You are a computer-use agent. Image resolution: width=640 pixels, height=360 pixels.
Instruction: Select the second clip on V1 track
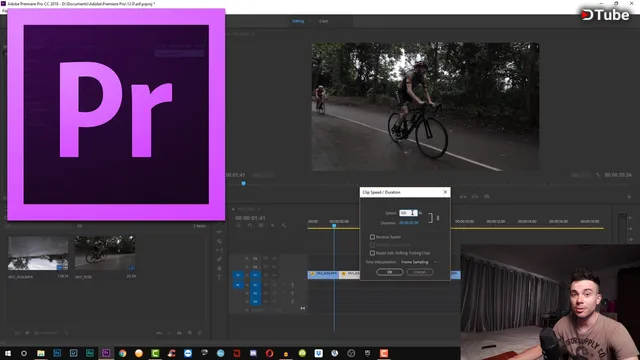(349, 274)
